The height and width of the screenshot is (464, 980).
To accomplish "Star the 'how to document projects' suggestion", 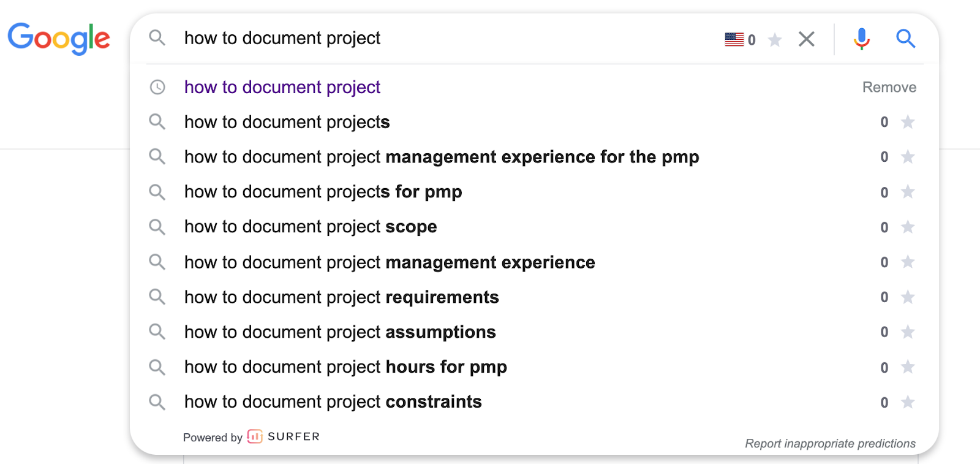I will [x=908, y=122].
